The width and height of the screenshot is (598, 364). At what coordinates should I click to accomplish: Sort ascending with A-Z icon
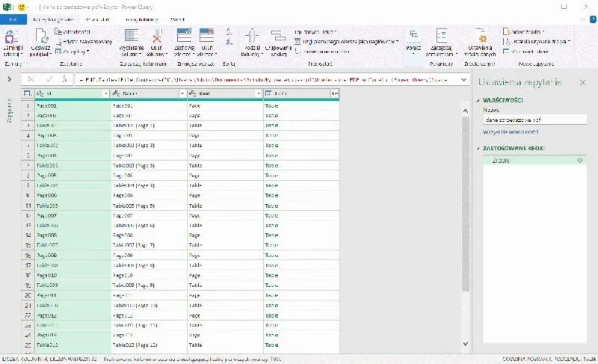click(x=229, y=32)
